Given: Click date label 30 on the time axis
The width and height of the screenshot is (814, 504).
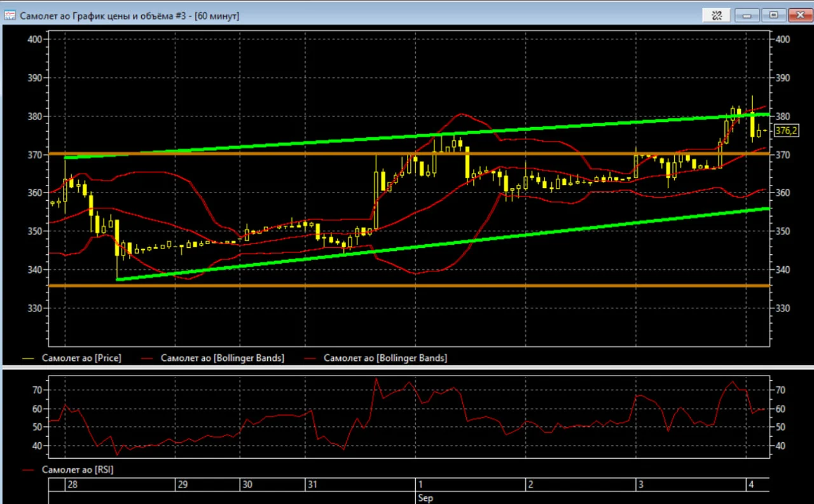Looking at the screenshot, I should pos(247,484).
